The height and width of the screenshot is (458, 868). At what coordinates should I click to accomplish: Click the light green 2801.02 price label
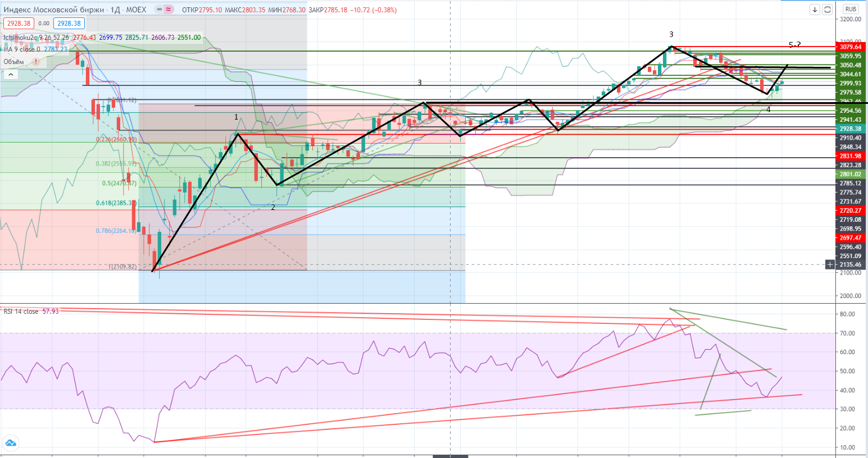click(x=851, y=175)
